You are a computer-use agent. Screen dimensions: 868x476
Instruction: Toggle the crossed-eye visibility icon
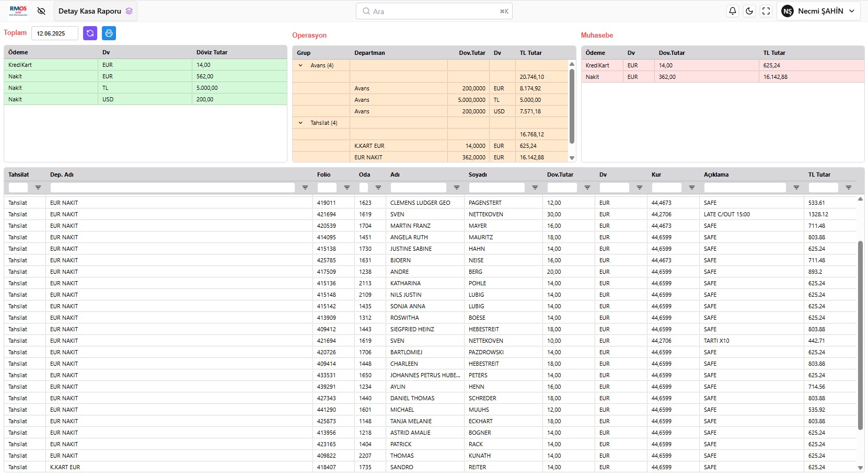(41, 11)
